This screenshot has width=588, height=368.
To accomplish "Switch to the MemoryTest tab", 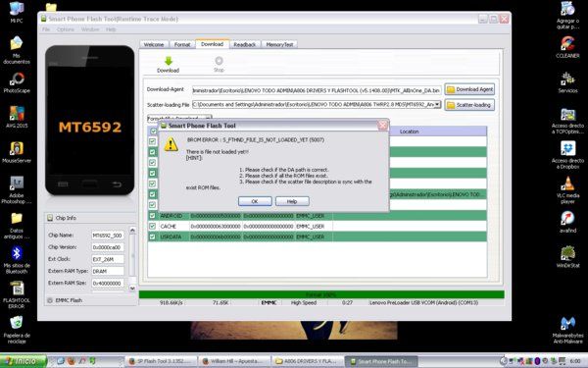I will pyautogui.click(x=279, y=44).
